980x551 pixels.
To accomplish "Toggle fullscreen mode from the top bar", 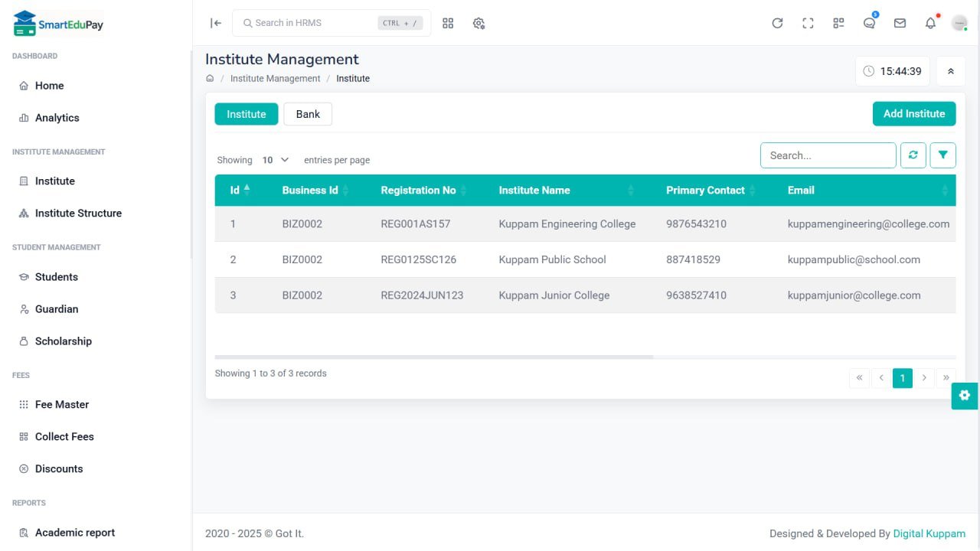I will [x=808, y=23].
